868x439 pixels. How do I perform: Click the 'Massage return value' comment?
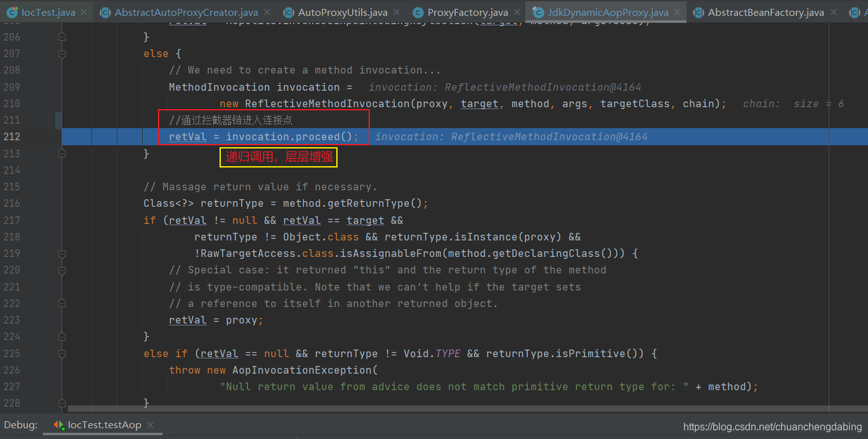pos(260,187)
